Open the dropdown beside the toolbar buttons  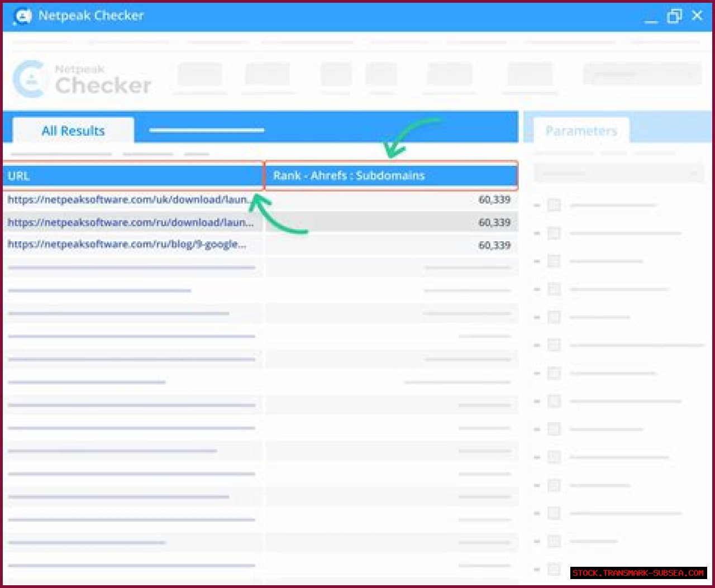[642, 74]
